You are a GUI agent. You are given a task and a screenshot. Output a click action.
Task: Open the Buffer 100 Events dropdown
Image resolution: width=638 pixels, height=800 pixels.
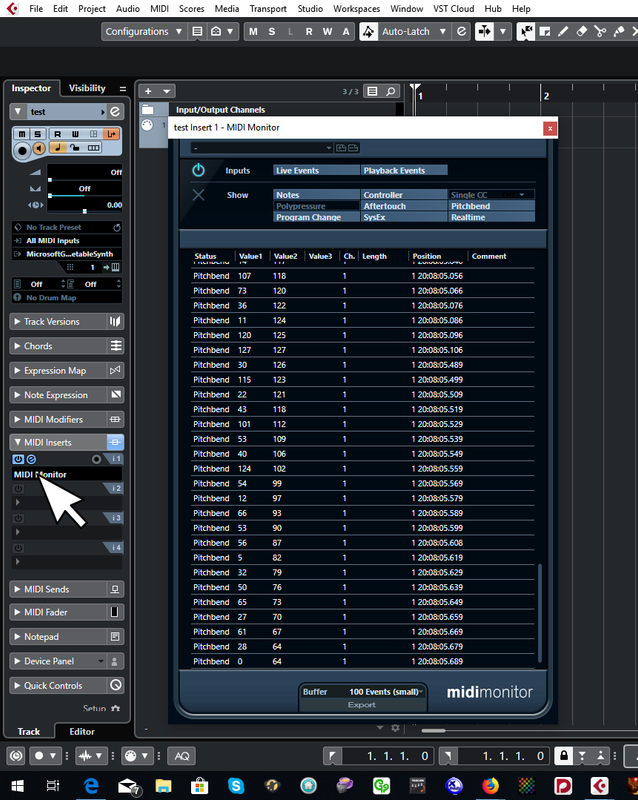[x=387, y=692]
